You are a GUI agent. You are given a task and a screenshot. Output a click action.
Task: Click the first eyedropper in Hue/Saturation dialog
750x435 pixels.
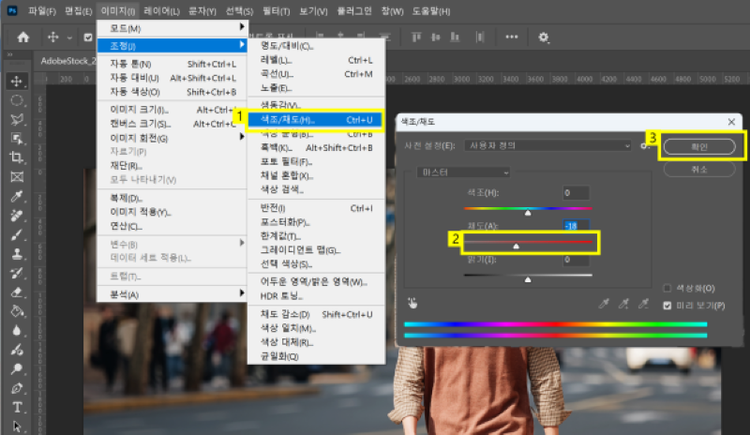point(604,303)
